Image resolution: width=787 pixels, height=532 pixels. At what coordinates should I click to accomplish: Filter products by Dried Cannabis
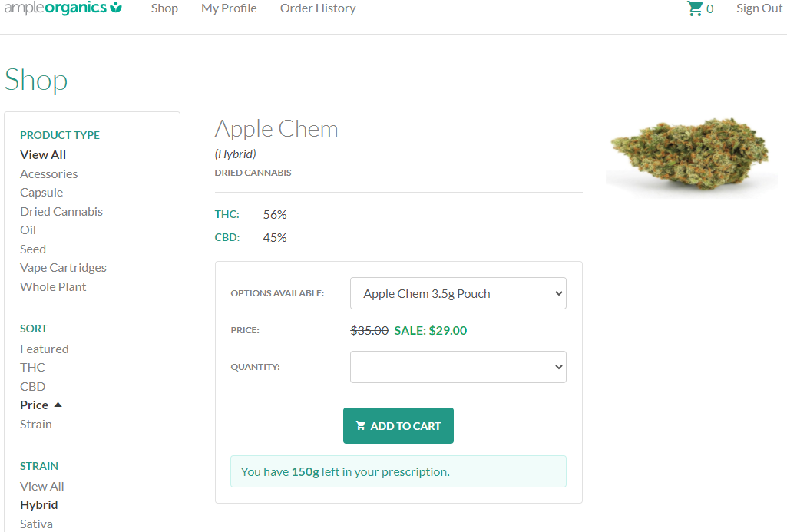pos(61,211)
